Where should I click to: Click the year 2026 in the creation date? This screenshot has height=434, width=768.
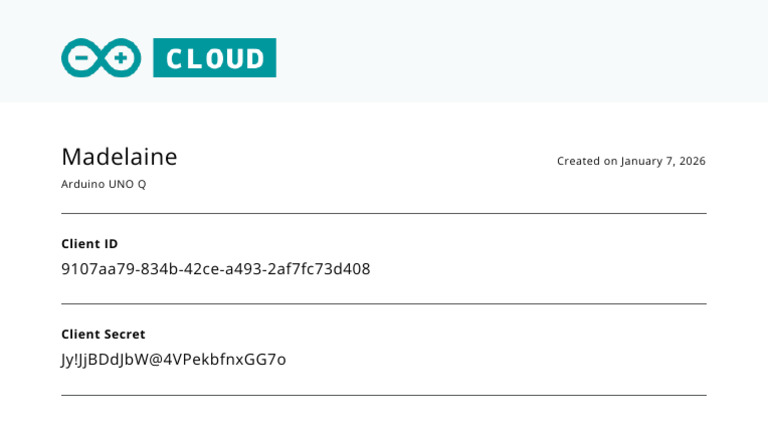693,161
